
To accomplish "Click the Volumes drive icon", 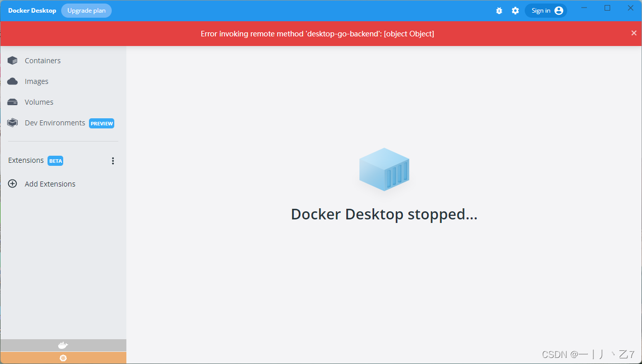I will pyautogui.click(x=13, y=102).
